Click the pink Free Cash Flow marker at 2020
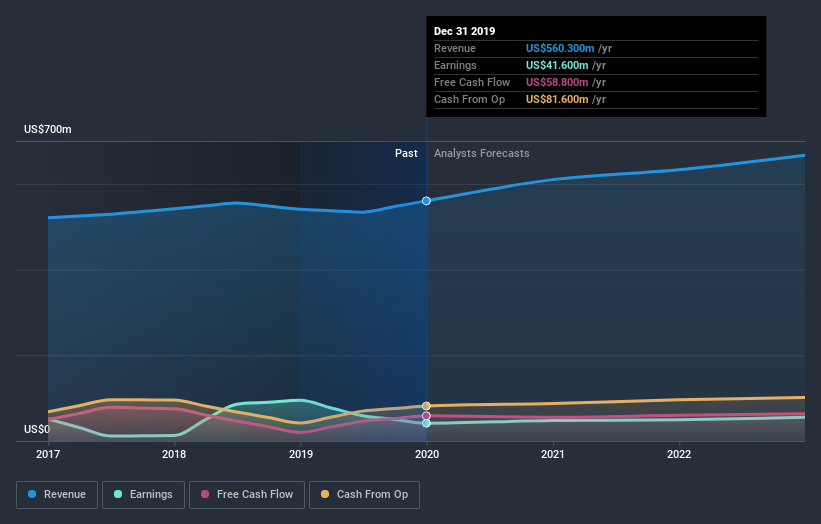Screen dimensions: 821x524 click(x=426, y=416)
